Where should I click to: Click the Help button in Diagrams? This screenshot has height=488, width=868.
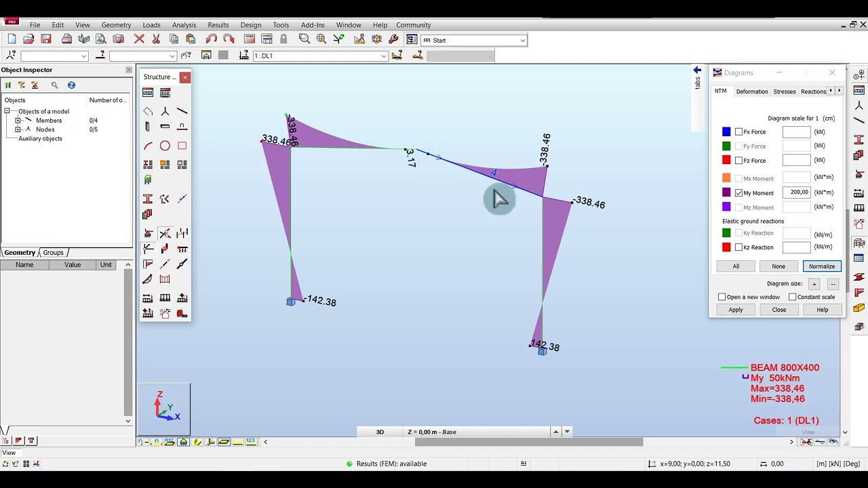click(x=822, y=310)
